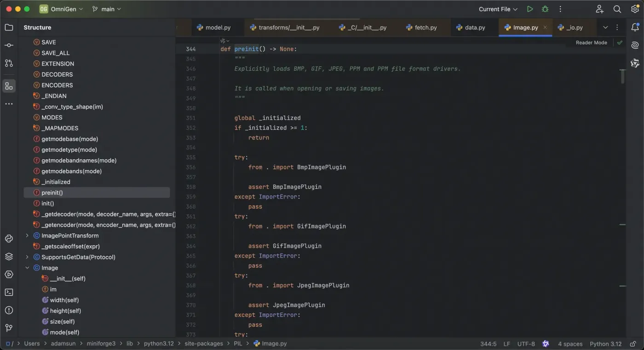Click site-packages in the breadcrumb path
The width and height of the screenshot is (644, 350).
pyautogui.click(x=204, y=344)
